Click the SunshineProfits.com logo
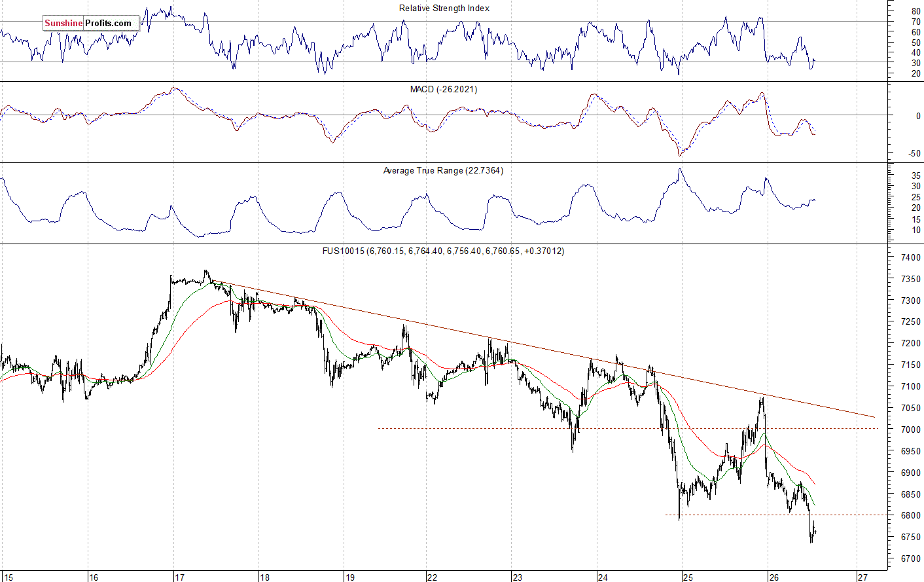 coord(91,24)
